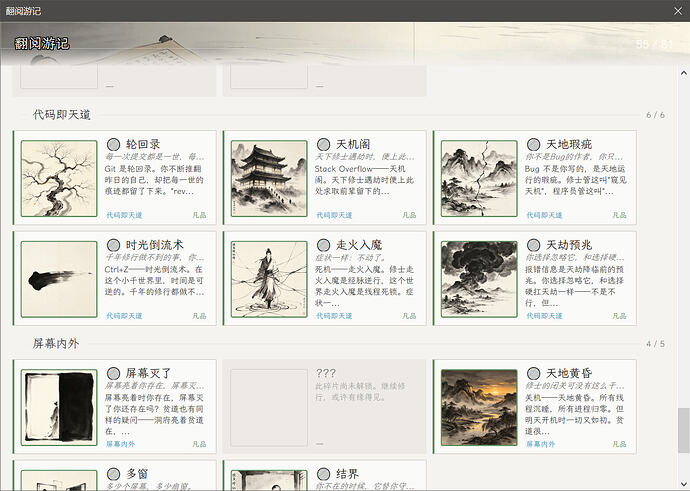Select the 屏幕内外 tag on 天地黄昏 card
Image resolution: width=690 pixels, height=491 pixels.
click(x=541, y=444)
